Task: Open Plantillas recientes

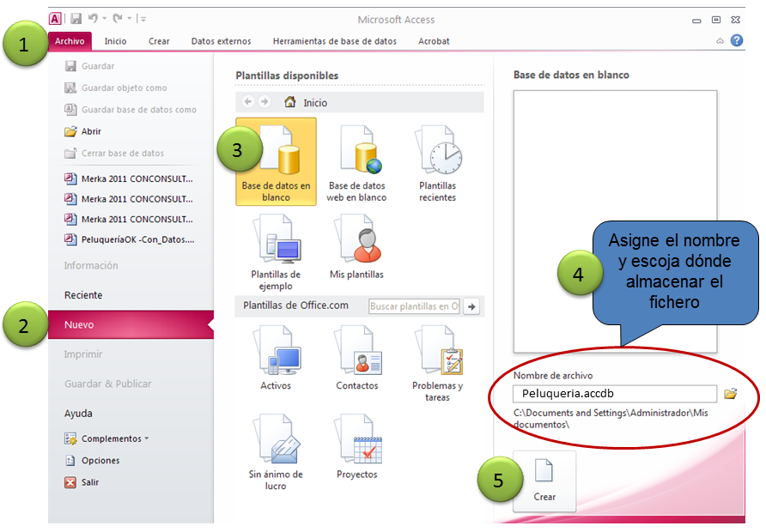Action: coord(438,163)
